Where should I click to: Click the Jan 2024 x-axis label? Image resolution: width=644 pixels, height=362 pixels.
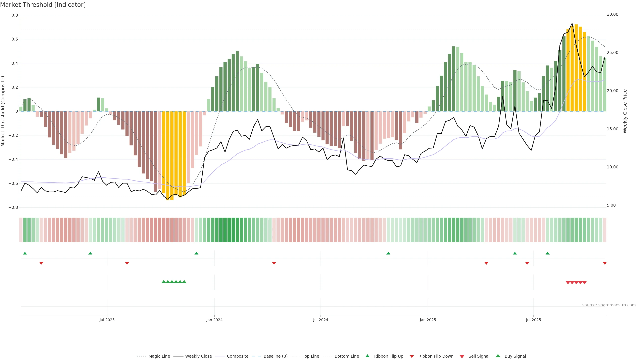coord(214,320)
